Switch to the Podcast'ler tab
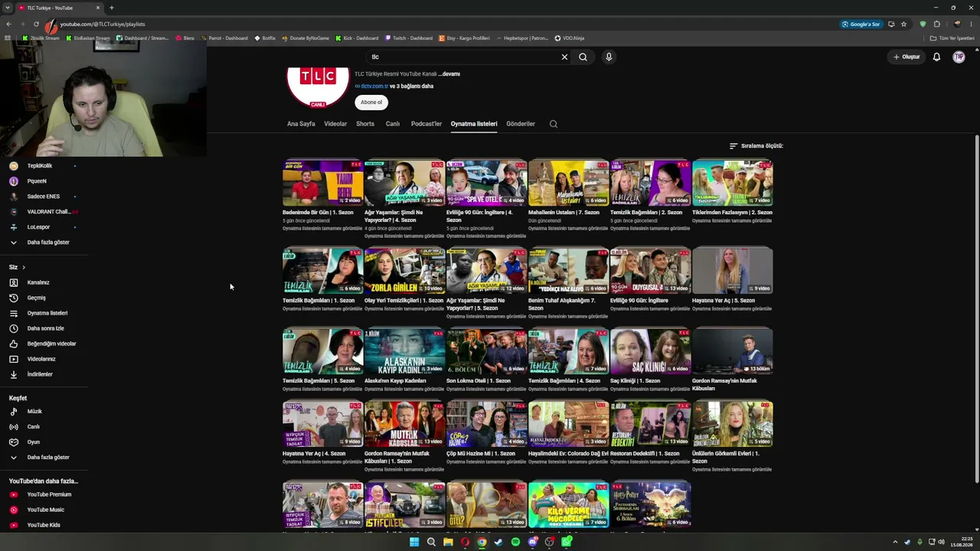 pos(426,124)
